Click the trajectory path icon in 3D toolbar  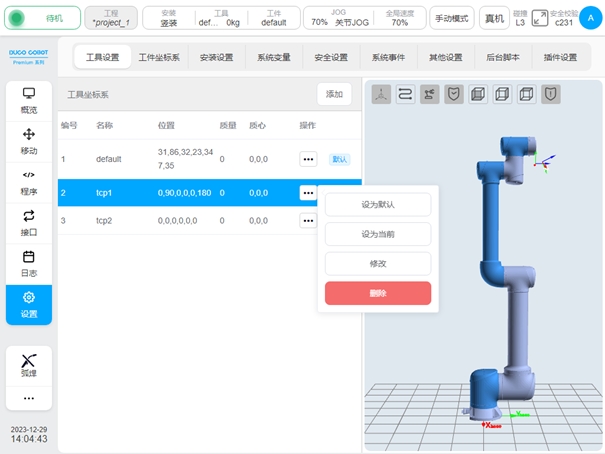tap(405, 94)
